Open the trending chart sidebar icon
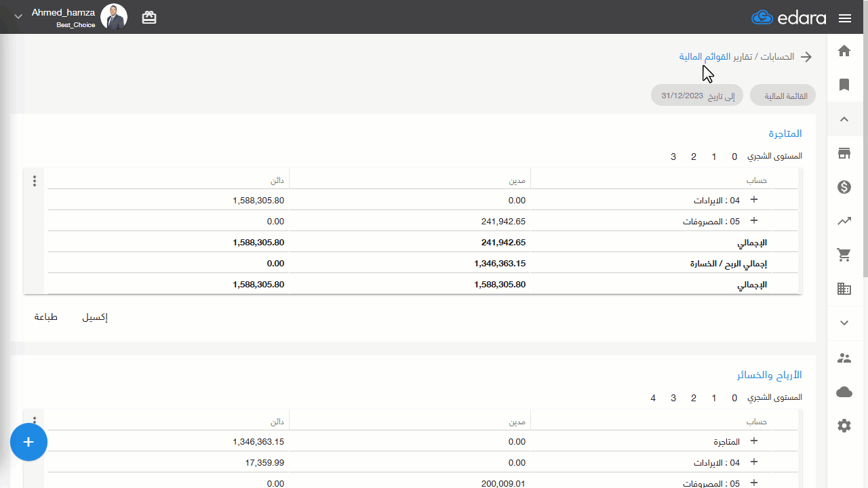This screenshot has height=488, width=868. (x=844, y=221)
